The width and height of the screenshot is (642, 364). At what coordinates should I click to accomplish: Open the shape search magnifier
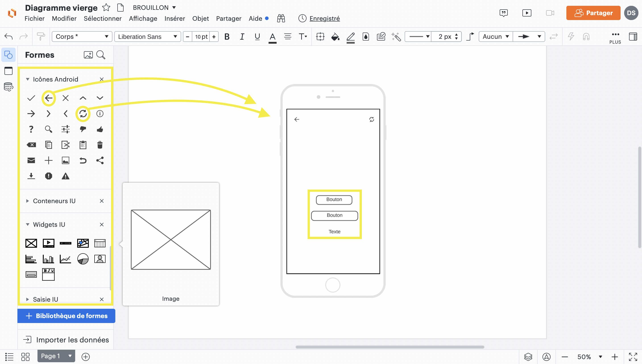coord(101,55)
